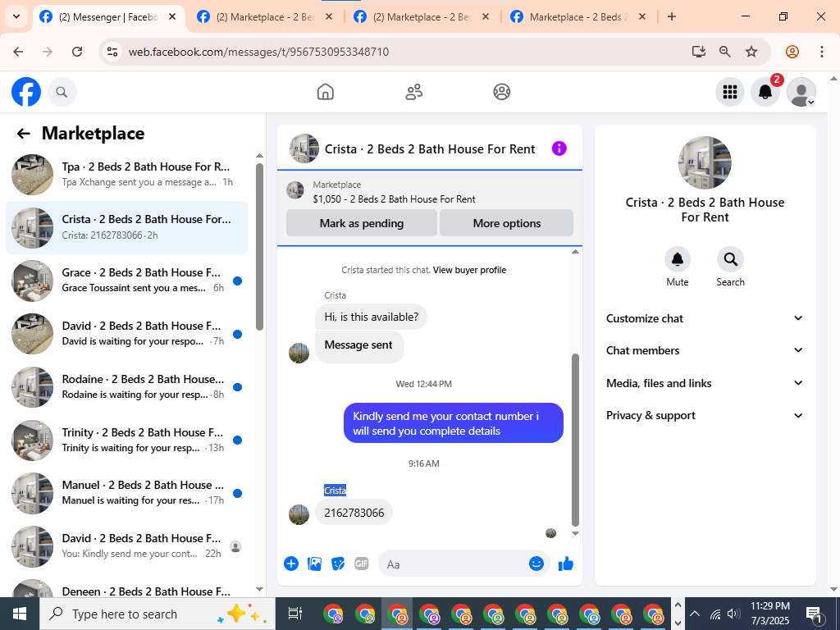Open the Chrome tab search dropdown arrow
The width and height of the screenshot is (840, 630).
pos(16,16)
